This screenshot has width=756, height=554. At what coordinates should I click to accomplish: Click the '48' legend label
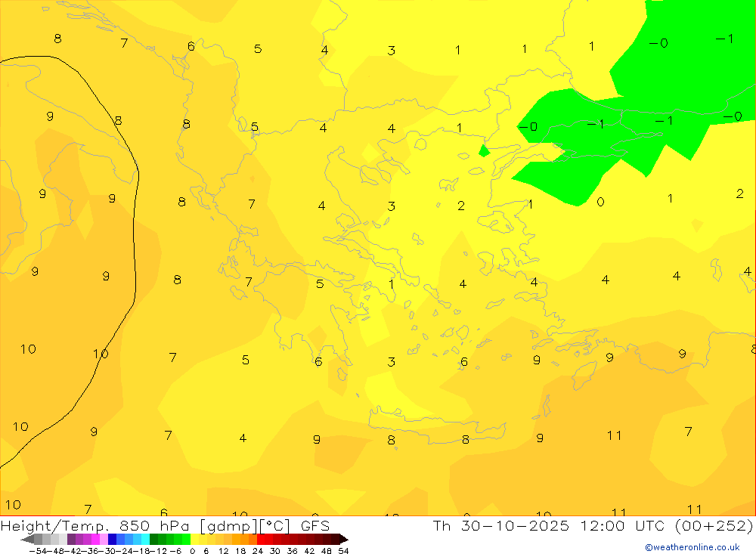click(x=327, y=551)
